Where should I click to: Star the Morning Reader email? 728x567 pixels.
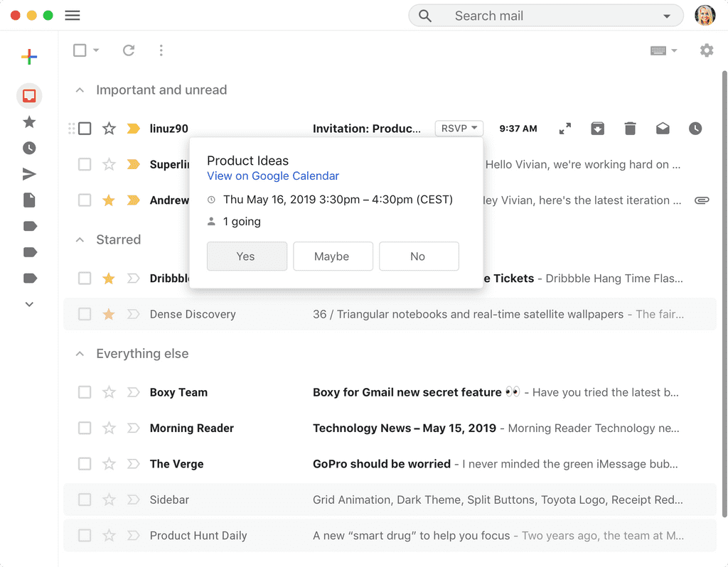coord(109,428)
